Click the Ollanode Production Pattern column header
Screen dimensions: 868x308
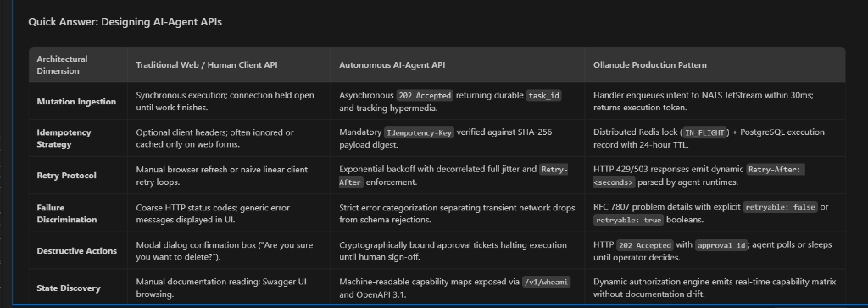click(650, 64)
